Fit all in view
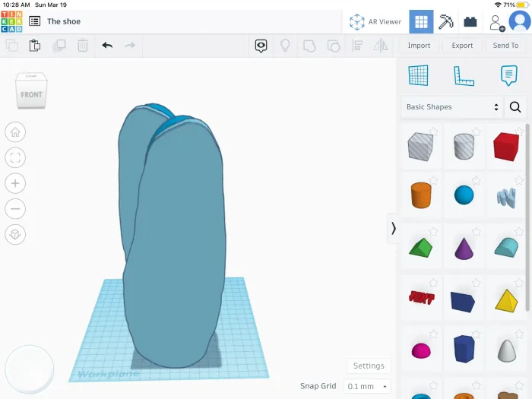This screenshot has width=532, height=399. pyautogui.click(x=15, y=157)
